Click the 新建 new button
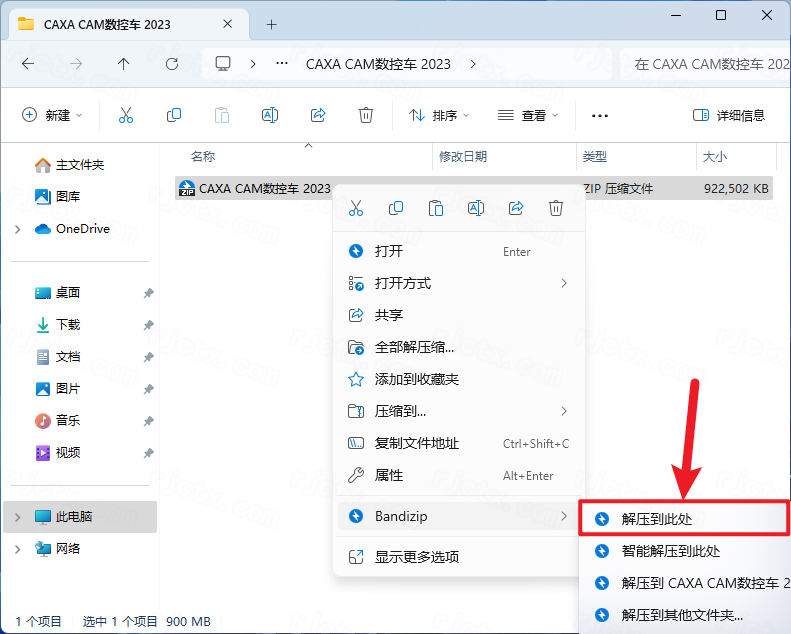Image resolution: width=791 pixels, height=634 pixels. pos(52,115)
